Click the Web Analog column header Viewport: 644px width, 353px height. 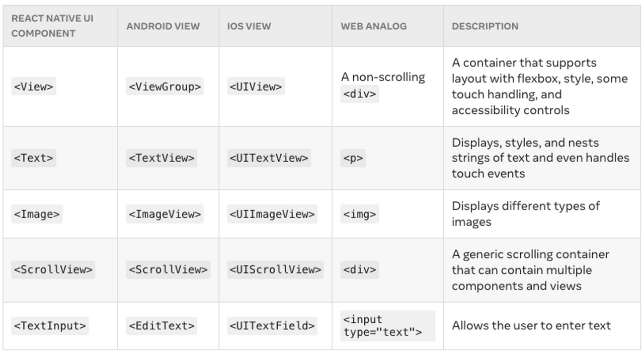pos(374,26)
